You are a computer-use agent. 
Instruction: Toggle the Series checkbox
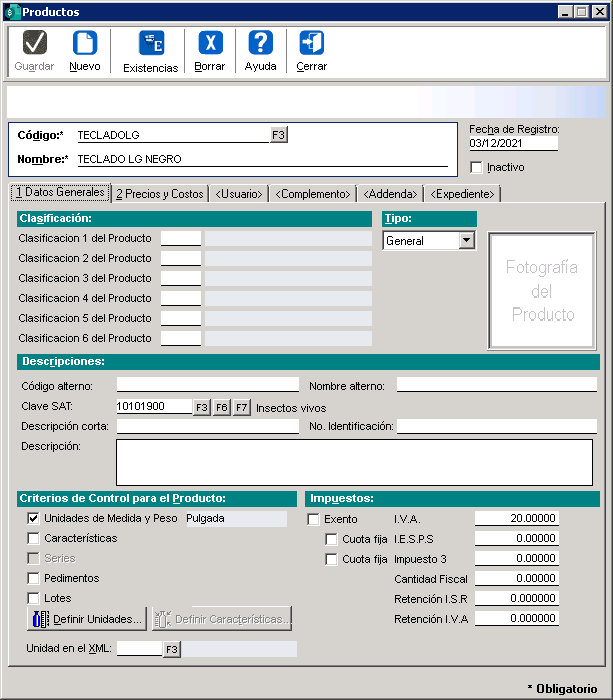click(33, 558)
